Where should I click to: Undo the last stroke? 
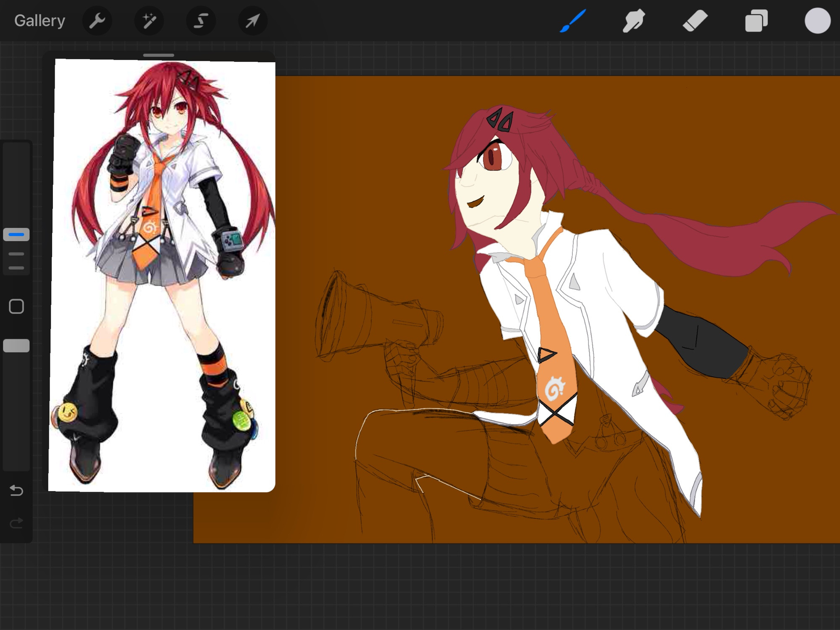pos(16,490)
